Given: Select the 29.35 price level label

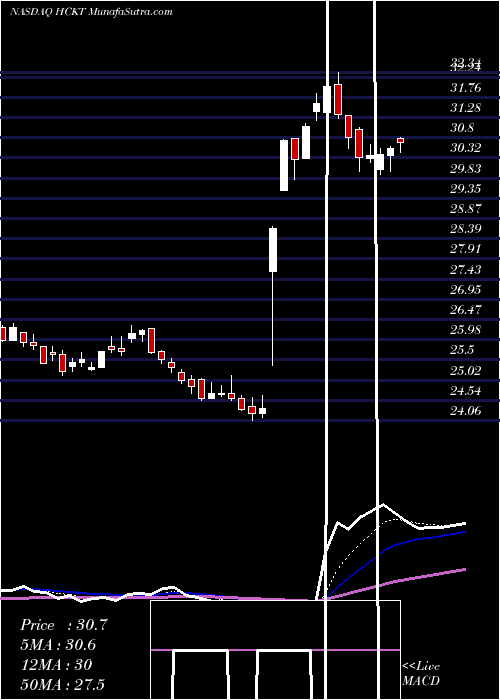Looking at the screenshot, I should 466,188.
